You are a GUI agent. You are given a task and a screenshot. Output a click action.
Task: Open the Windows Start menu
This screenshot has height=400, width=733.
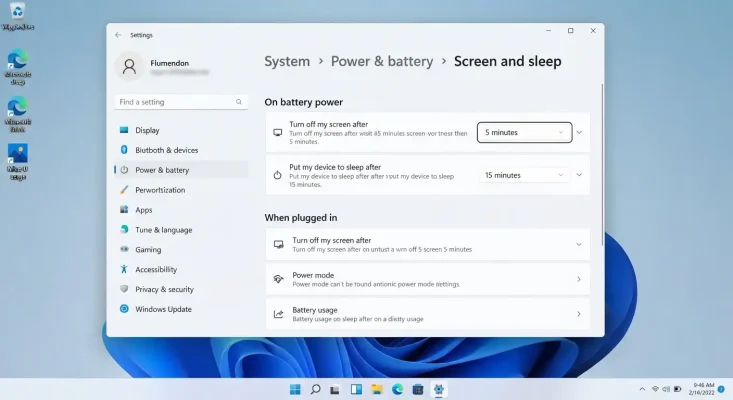[295, 389]
